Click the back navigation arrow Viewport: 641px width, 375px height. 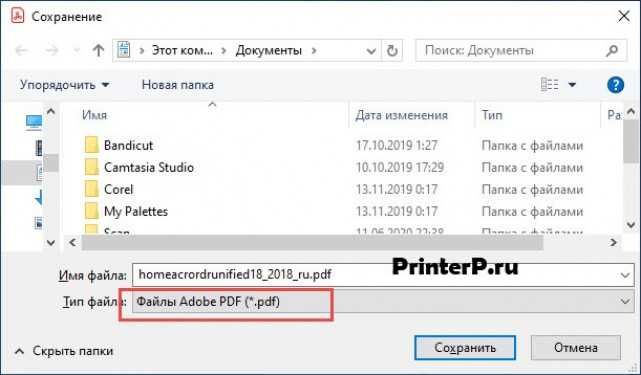[21, 51]
